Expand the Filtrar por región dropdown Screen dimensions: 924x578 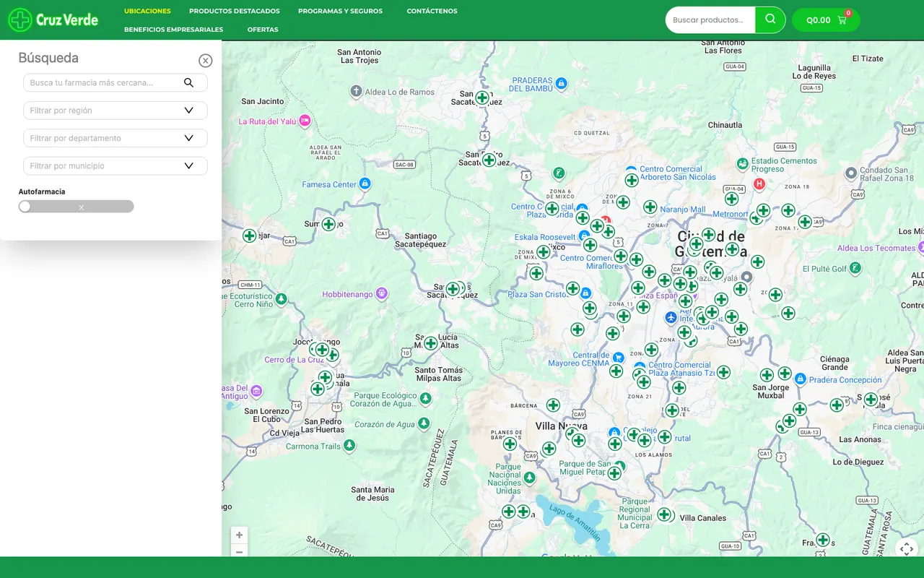click(x=115, y=111)
